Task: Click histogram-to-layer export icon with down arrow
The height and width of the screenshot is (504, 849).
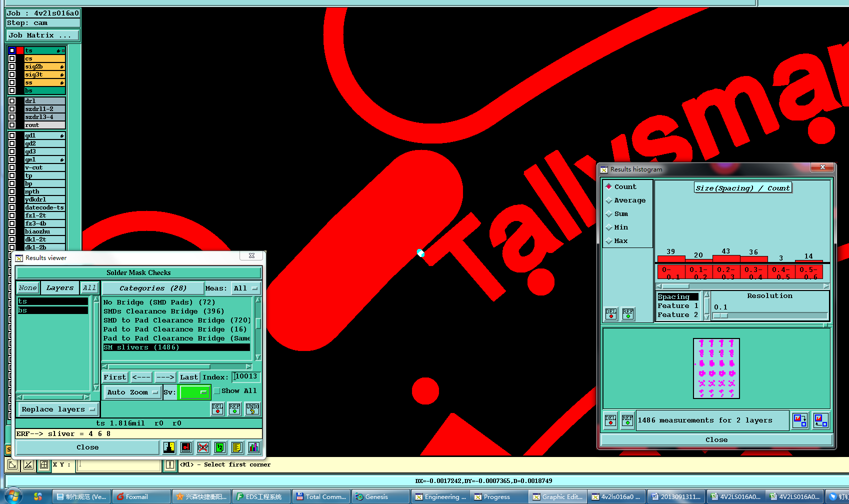Action: point(800,420)
